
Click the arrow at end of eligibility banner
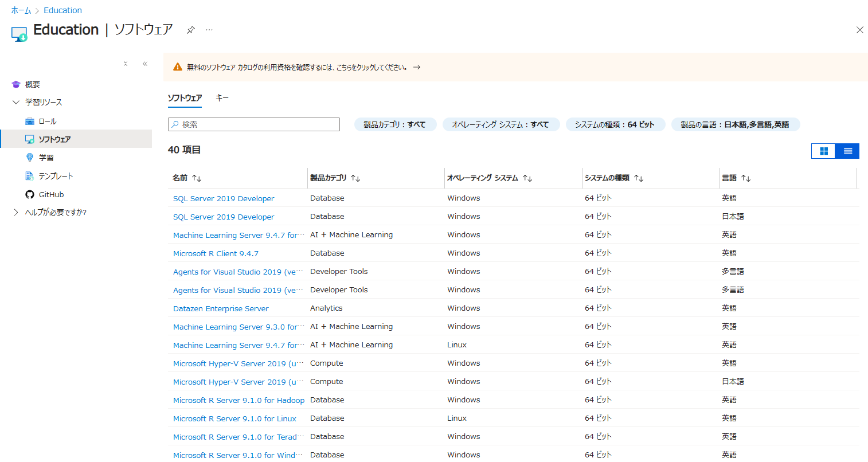tap(417, 67)
